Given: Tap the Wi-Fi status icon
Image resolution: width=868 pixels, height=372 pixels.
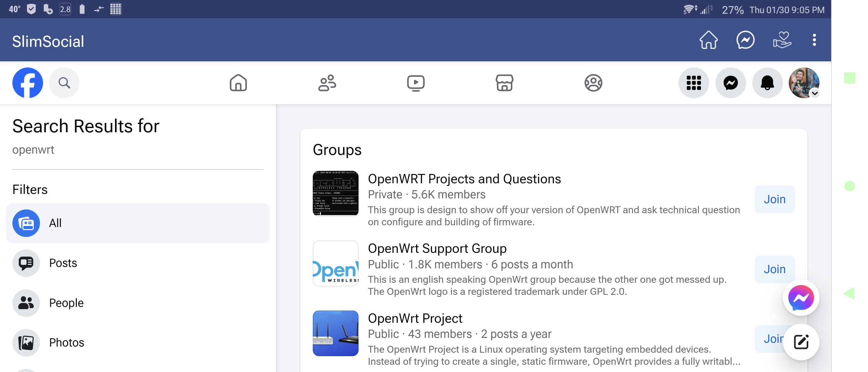Looking at the screenshot, I should (x=690, y=9).
